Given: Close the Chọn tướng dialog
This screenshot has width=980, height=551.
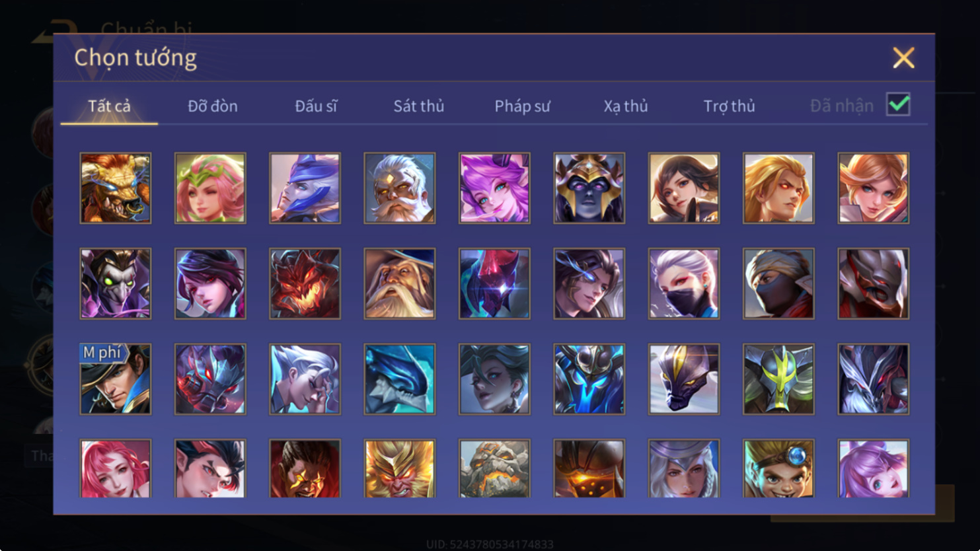Looking at the screenshot, I should (903, 58).
